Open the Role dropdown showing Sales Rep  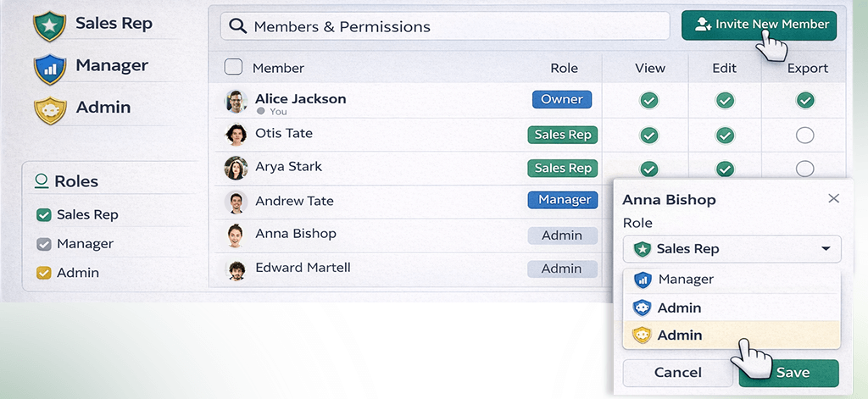click(732, 249)
